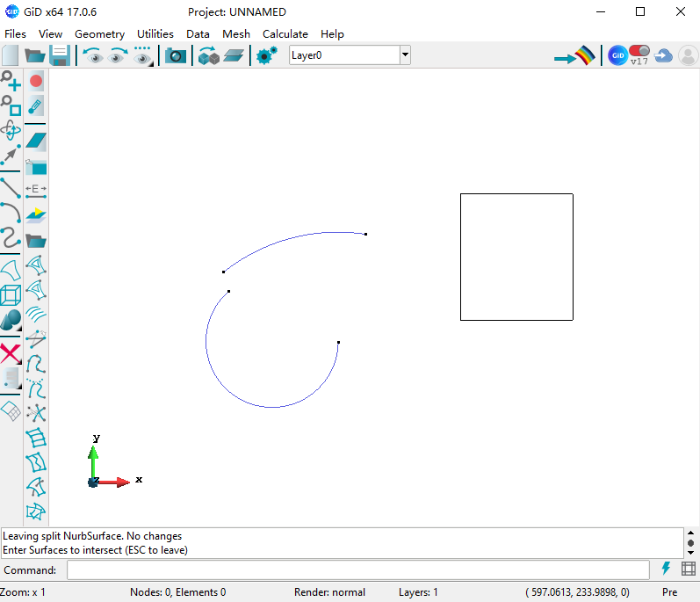Select the Create Volume cube tool
The width and height of the screenshot is (700, 602).
pos(11,294)
